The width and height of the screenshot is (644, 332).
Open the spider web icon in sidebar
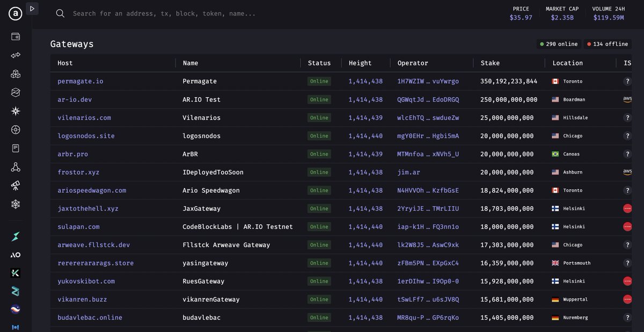click(x=16, y=204)
